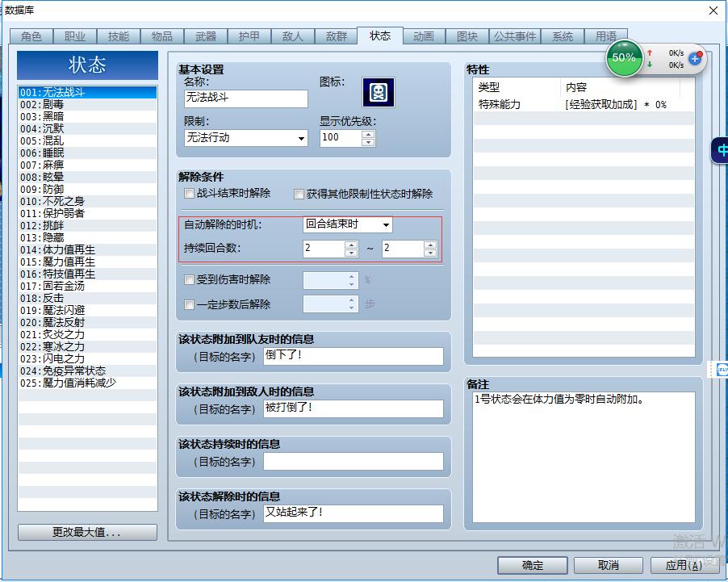The image size is (728, 582).
Task: Select the 敌群 tab
Action: pyautogui.click(x=337, y=36)
